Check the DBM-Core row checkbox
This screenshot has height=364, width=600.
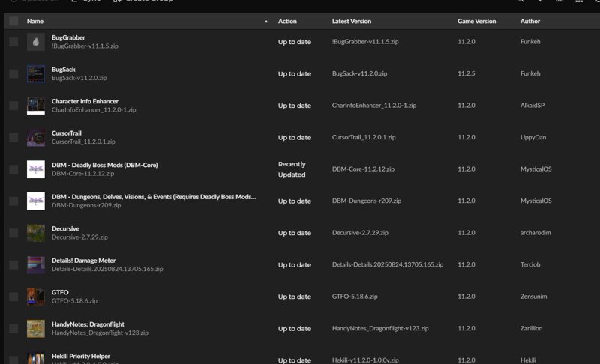point(13,169)
